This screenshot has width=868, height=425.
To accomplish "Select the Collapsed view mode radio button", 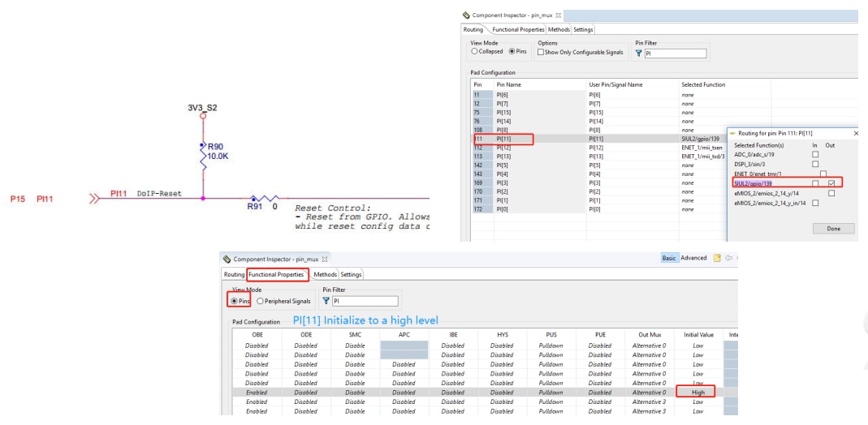I will tap(475, 54).
